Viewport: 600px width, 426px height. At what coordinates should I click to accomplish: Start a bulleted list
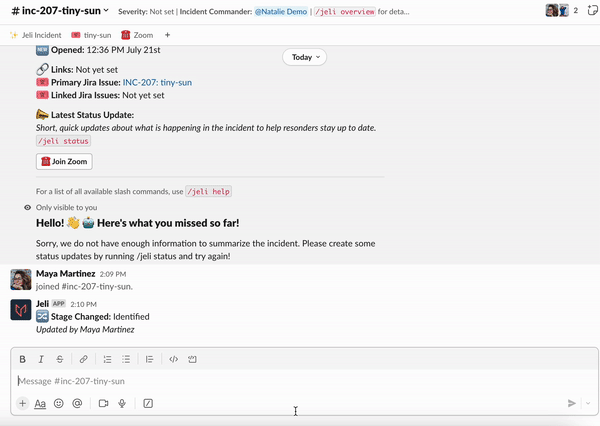tap(126, 359)
